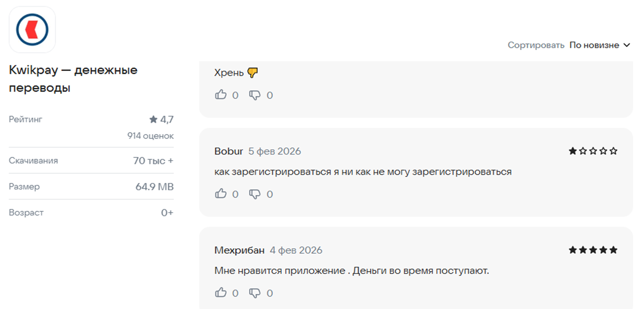644x309 pixels.
Task: Click the "5 фев 2026" review date
Action: point(274,151)
